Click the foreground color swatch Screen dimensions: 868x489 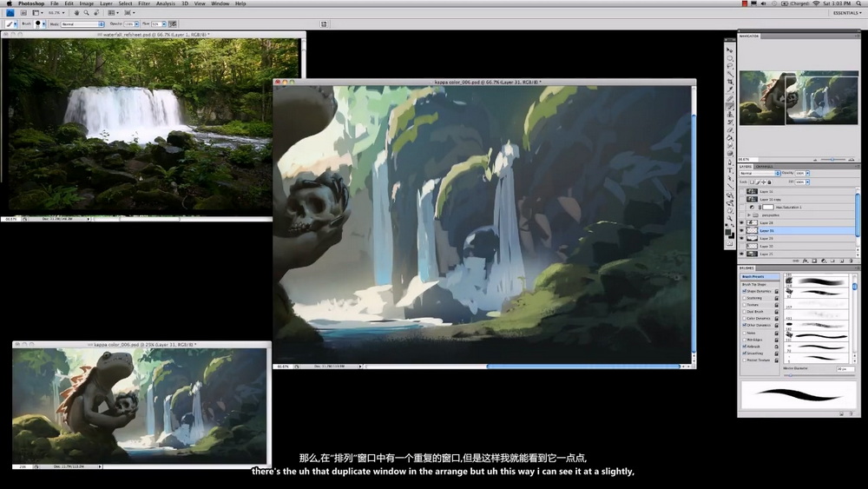click(x=728, y=232)
